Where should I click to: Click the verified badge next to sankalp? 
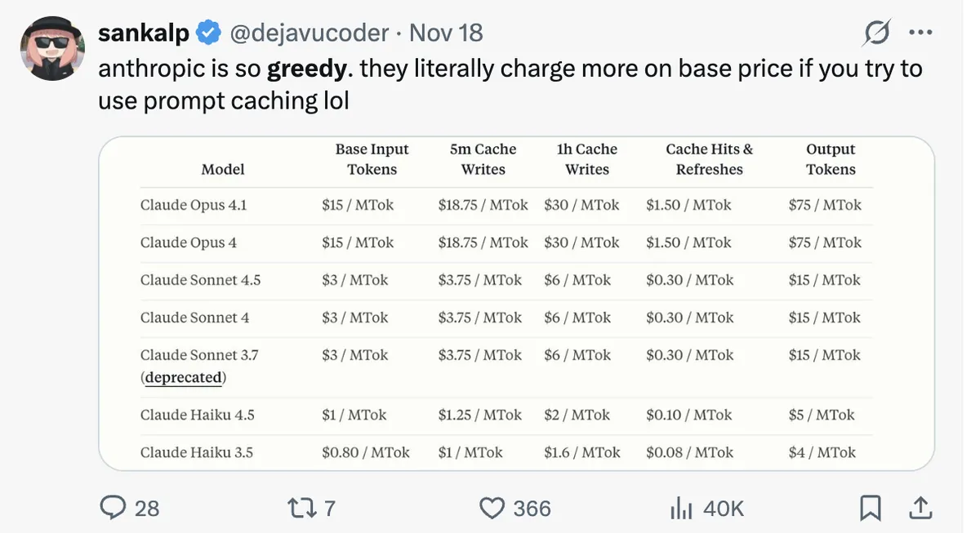(208, 31)
